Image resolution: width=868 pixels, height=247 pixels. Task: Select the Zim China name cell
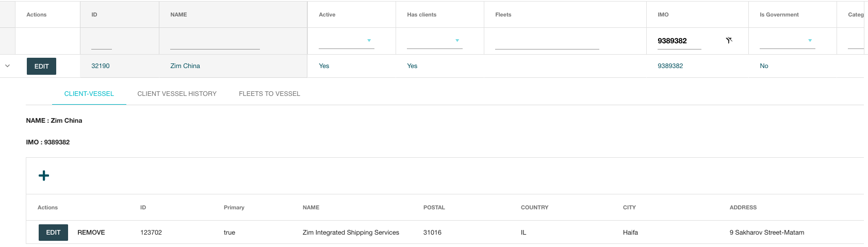point(185,66)
